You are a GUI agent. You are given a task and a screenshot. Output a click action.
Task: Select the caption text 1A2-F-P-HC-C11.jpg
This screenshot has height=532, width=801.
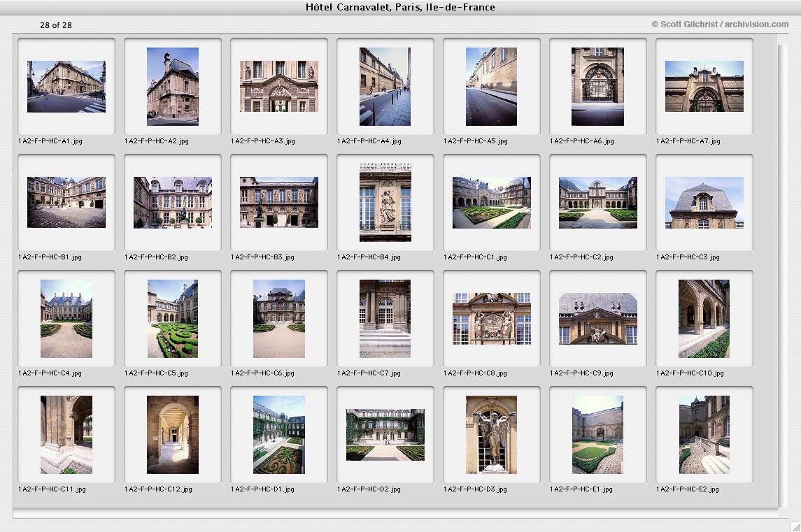click(x=52, y=489)
